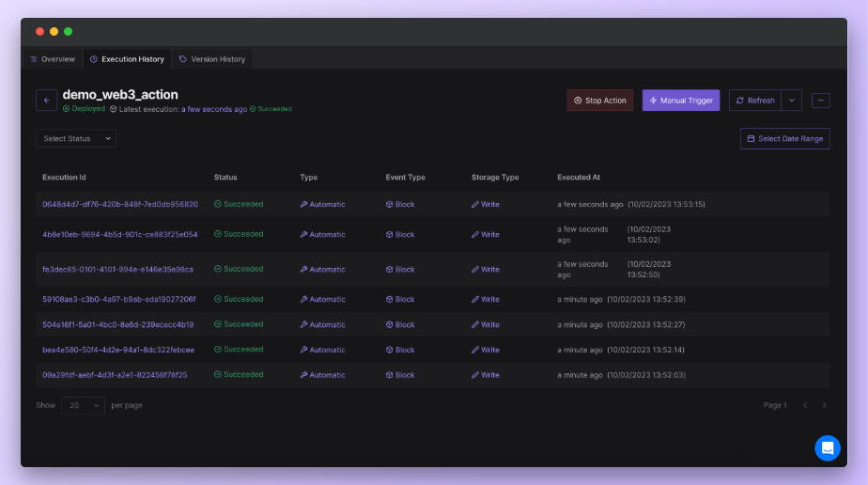Viewport: 868px width, 485px height.
Task: Click the Succeeded check icon for 0648d4d7 row
Action: pyautogui.click(x=218, y=204)
